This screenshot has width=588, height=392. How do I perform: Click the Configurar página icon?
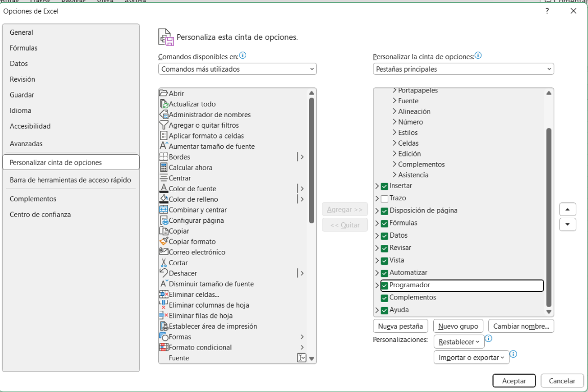tap(163, 220)
